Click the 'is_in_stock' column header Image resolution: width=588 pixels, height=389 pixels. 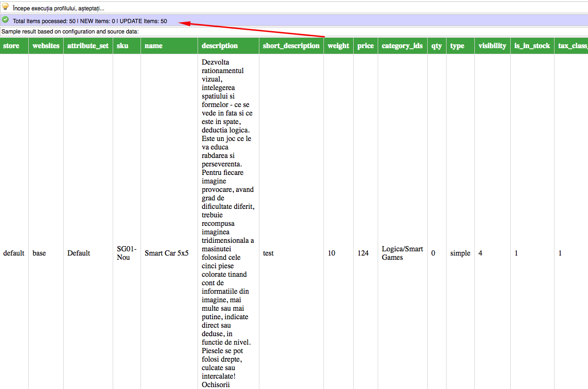532,46
